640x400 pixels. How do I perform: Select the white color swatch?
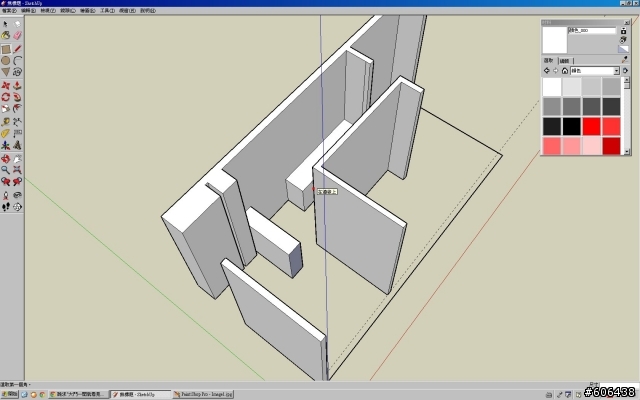pos(551,87)
